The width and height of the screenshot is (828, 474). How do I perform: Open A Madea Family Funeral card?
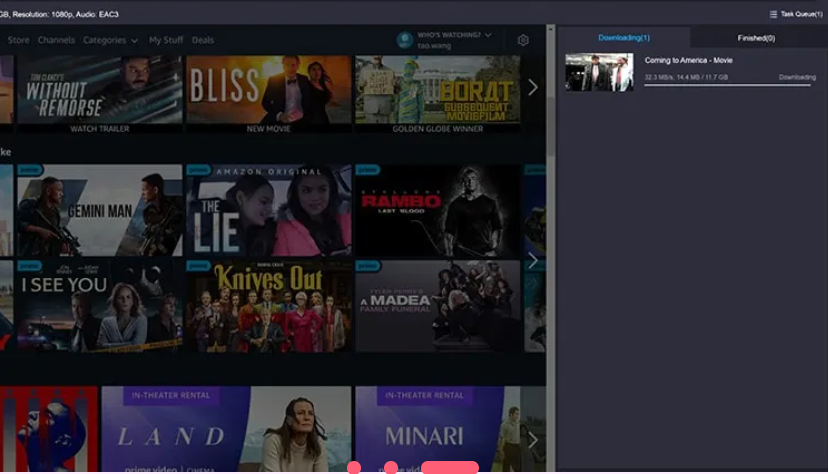(438, 306)
